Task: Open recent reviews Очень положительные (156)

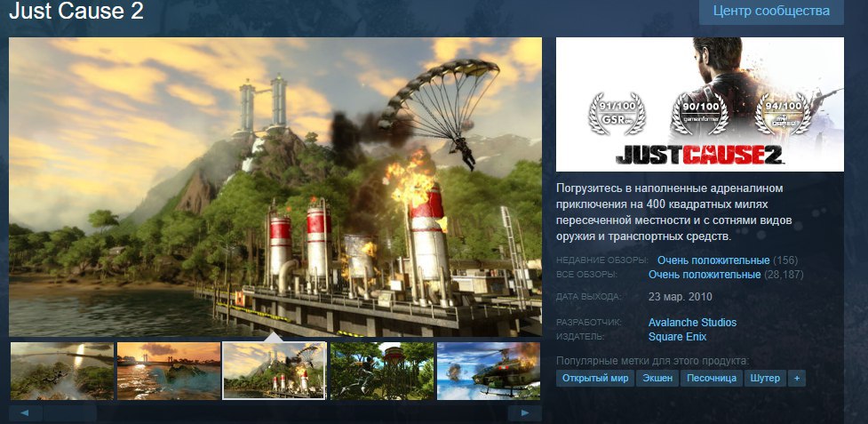Action: tap(728, 260)
